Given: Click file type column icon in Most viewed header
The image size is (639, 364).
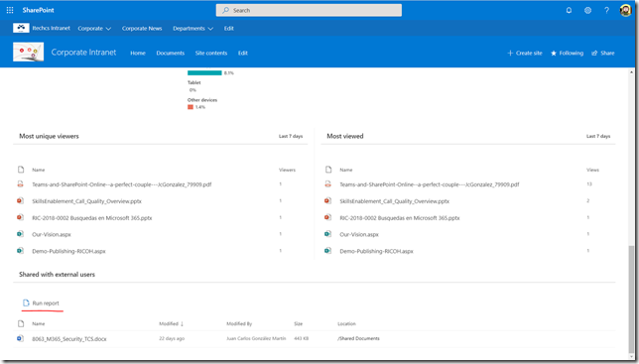Looking at the screenshot, I should (328, 170).
